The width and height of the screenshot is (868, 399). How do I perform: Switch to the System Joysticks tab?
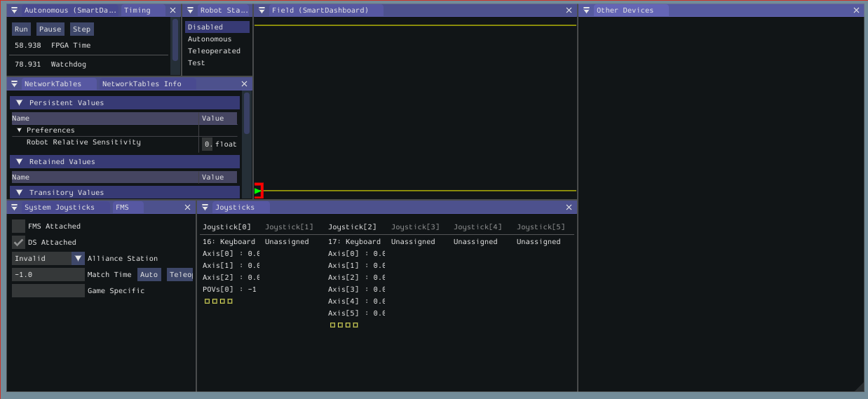(60, 208)
